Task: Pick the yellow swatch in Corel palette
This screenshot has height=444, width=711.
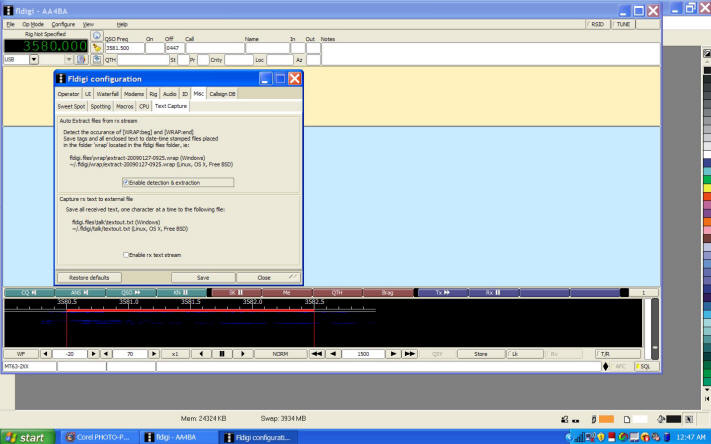Action: pyautogui.click(x=707, y=187)
